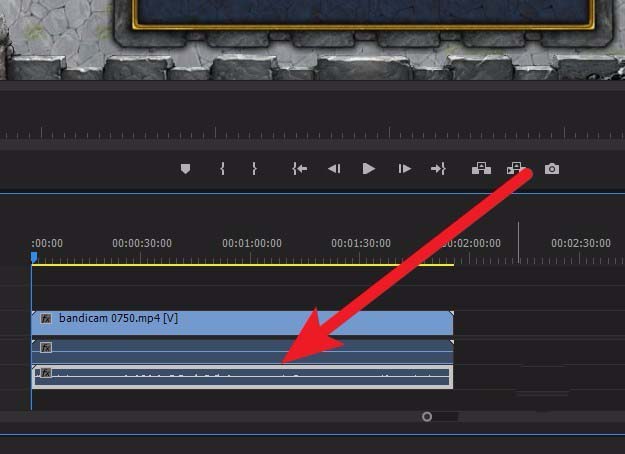Step forward one frame
Viewport: 625px width, 454px height.
(404, 169)
